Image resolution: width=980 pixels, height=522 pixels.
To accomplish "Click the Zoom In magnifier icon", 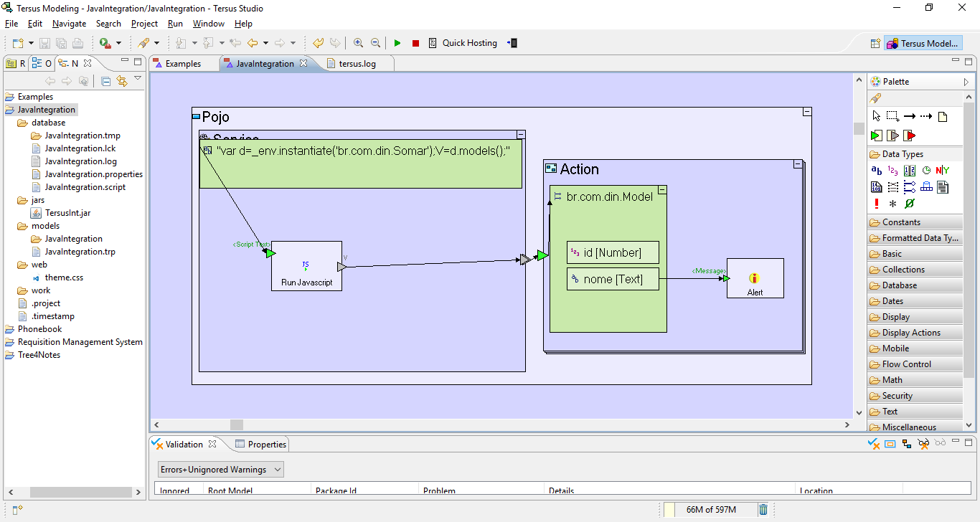I will click(358, 43).
